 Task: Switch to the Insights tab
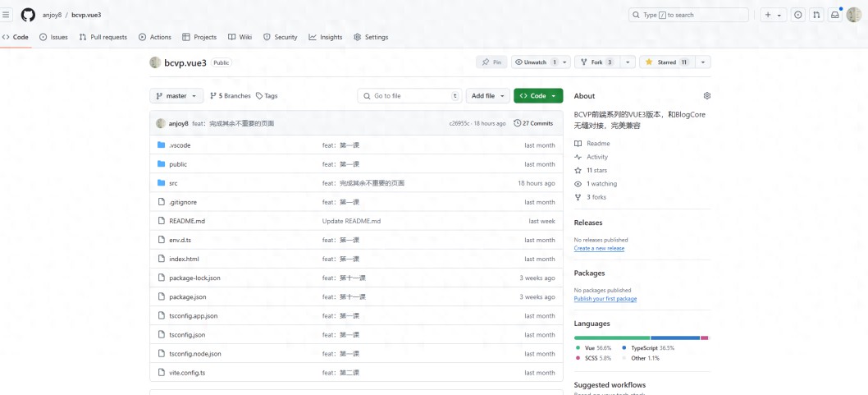[x=326, y=37]
